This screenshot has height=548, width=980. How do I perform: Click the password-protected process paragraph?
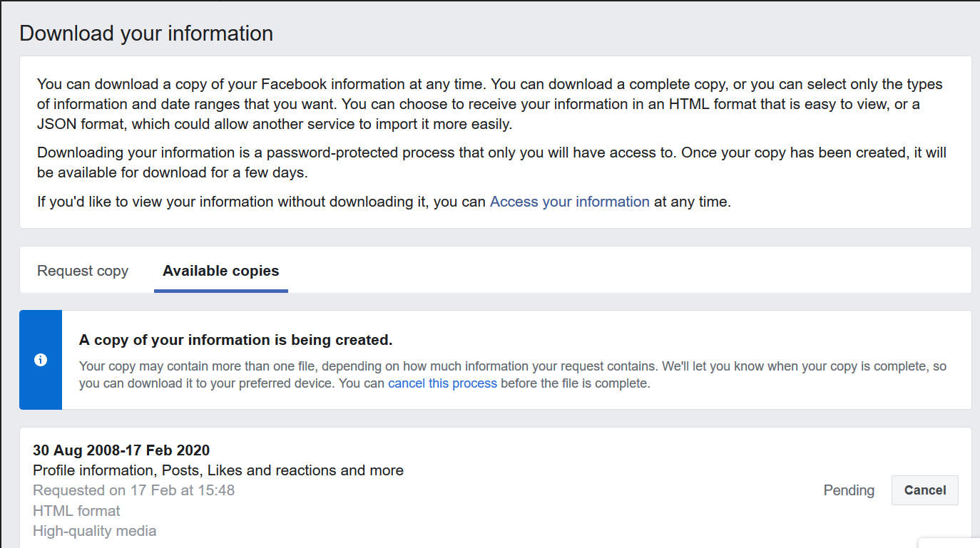click(491, 162)
